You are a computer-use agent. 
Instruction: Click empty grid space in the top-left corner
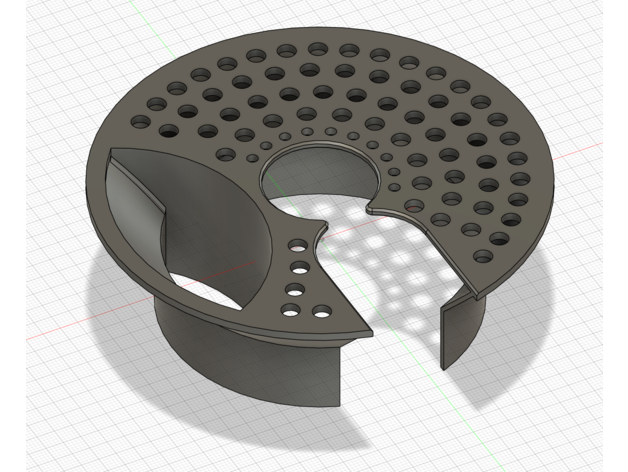pyautogui.click(x=40, y=40)
